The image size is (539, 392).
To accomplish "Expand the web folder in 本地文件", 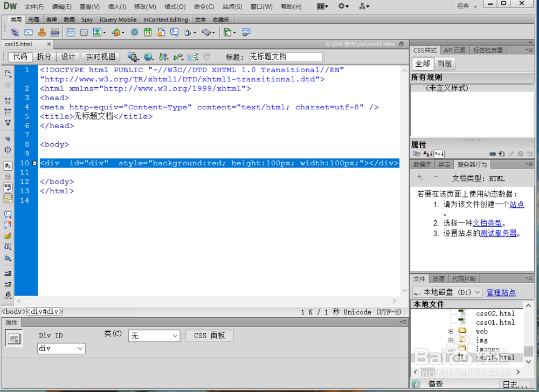I will pos(451,331).
